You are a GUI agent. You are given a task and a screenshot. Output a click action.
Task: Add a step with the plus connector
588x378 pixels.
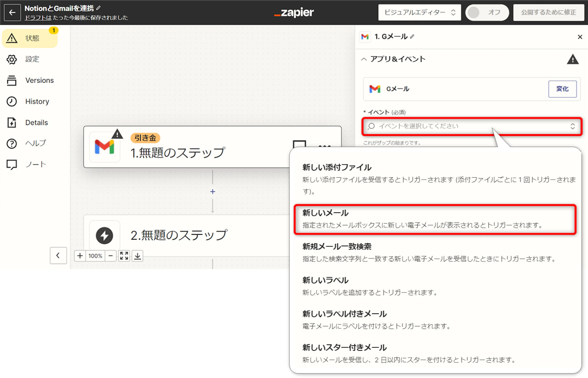click(212, 191)
